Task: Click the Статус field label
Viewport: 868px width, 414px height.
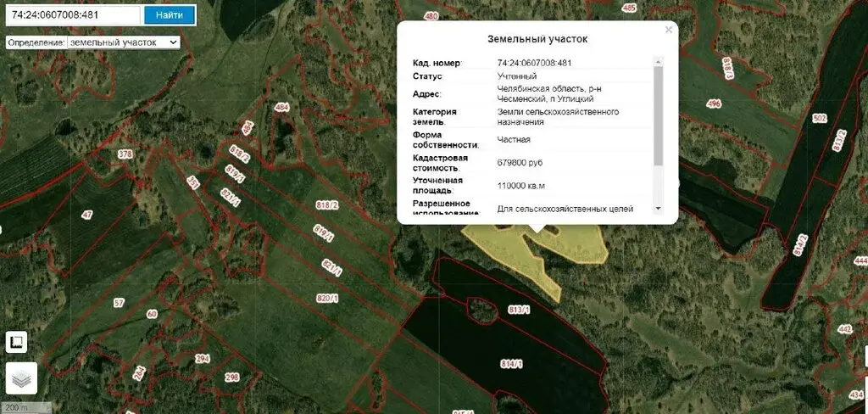Action: 428,76
